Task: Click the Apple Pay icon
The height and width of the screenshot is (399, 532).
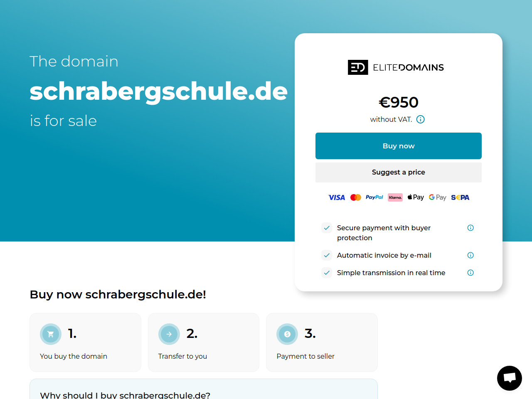Action: click(x=416, y=197)
